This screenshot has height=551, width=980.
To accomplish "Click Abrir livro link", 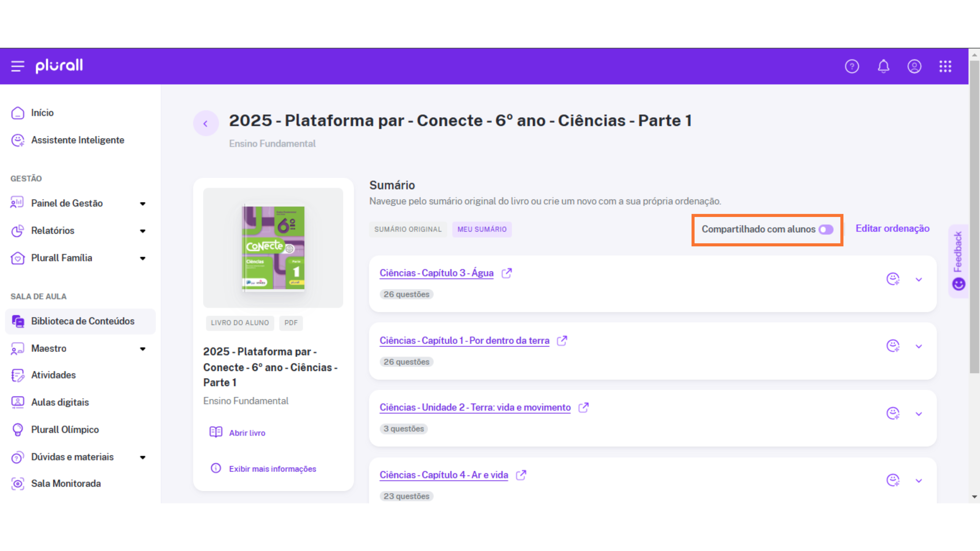I will coord(247,433).
